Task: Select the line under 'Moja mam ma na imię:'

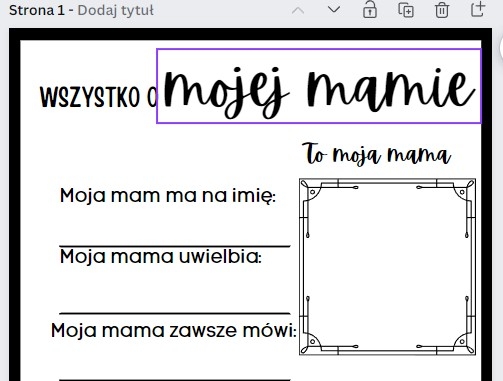Action: coord(175,246)
